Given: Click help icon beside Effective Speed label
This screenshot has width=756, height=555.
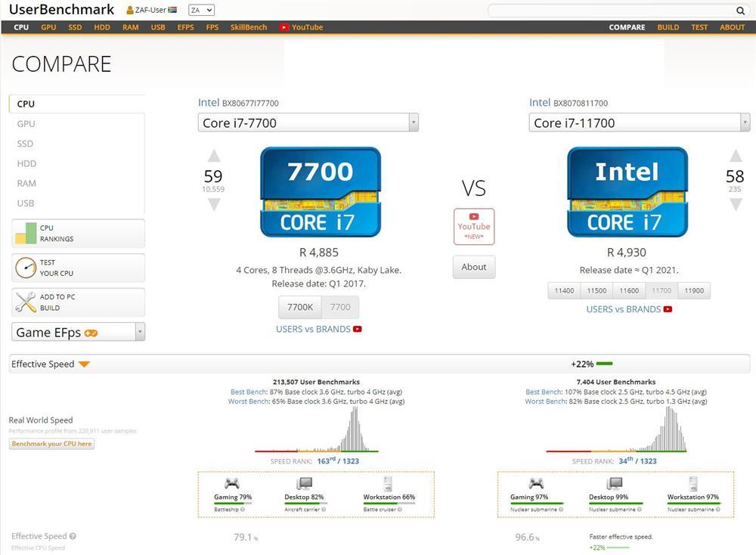Looking at the screenshot, I should pyautogui.click(x=73, y=536).
